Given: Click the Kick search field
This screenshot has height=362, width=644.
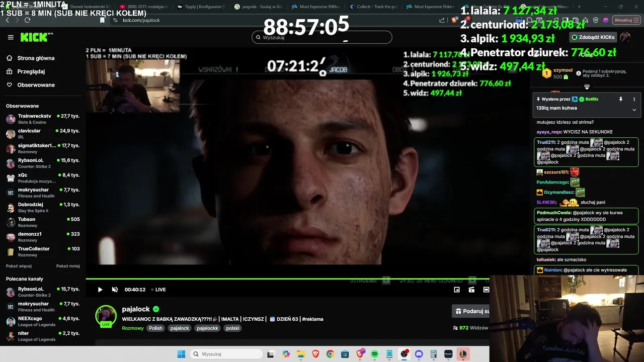Looking at the screenshot, I should pos(322,37).
